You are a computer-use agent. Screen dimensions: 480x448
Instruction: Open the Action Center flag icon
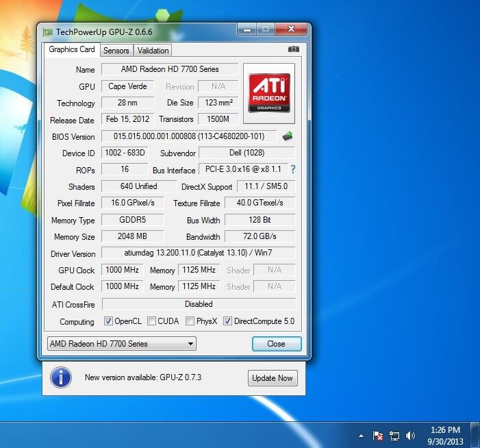tap(377, 436)
